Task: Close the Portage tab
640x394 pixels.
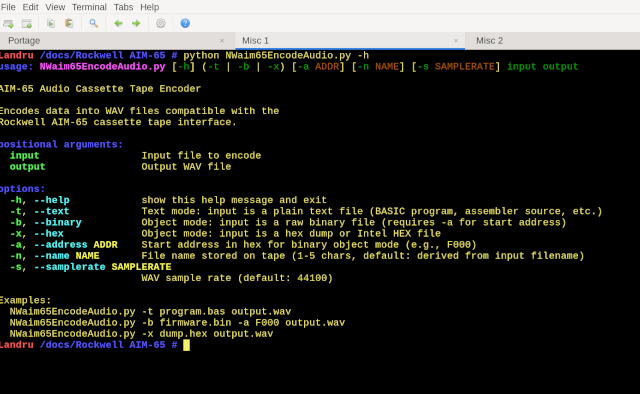Action: click(222, 40)
